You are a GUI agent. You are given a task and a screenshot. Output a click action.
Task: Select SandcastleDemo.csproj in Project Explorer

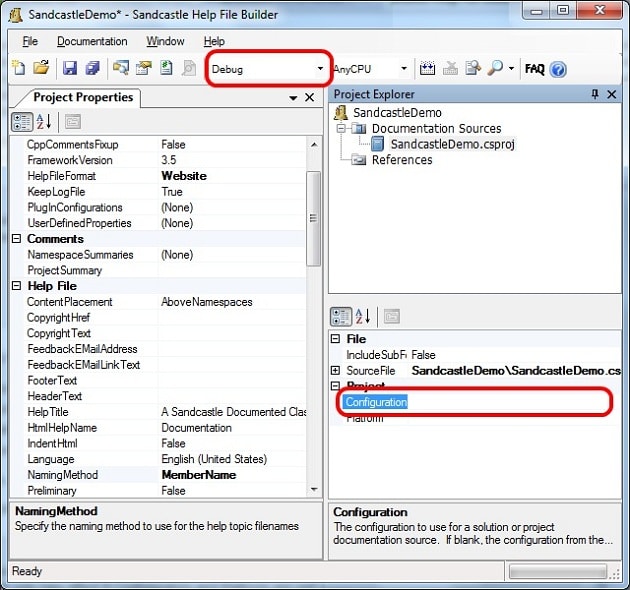pyautogui.click(x=452, y=144)
